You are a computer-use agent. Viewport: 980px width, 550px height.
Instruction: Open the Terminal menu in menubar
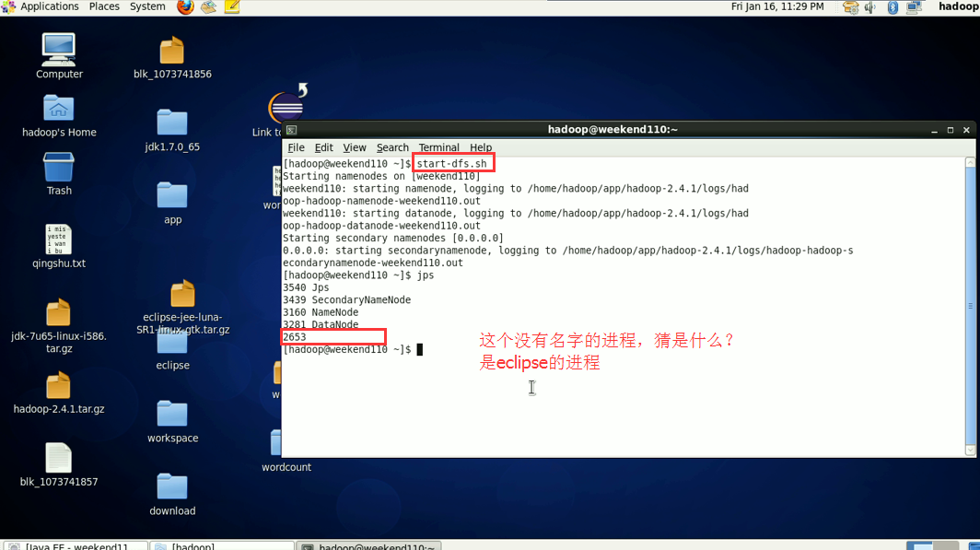point(438,147)
